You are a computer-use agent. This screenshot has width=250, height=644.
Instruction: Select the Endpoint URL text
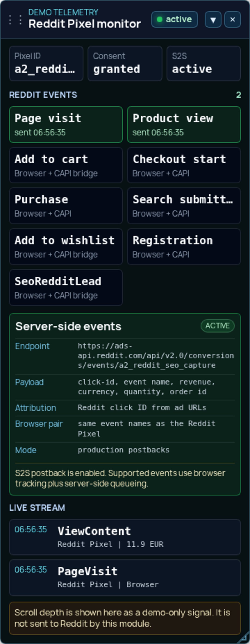[x=156, y=355]
